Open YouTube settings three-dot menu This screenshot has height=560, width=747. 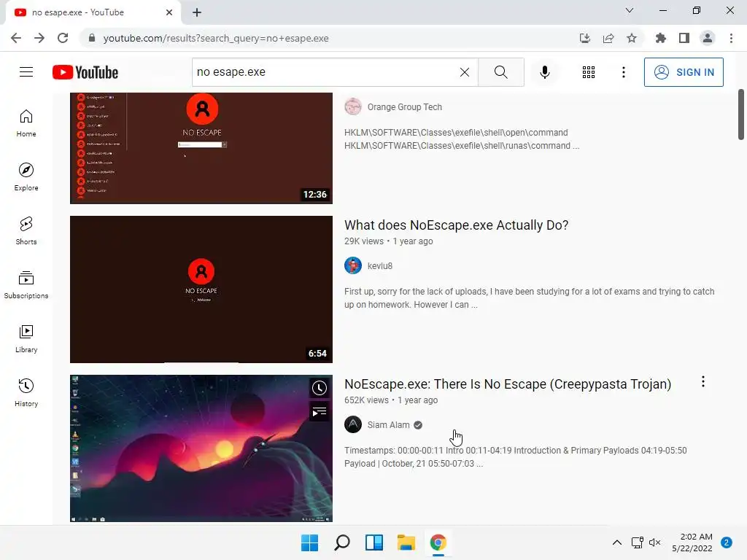point(624,72)
